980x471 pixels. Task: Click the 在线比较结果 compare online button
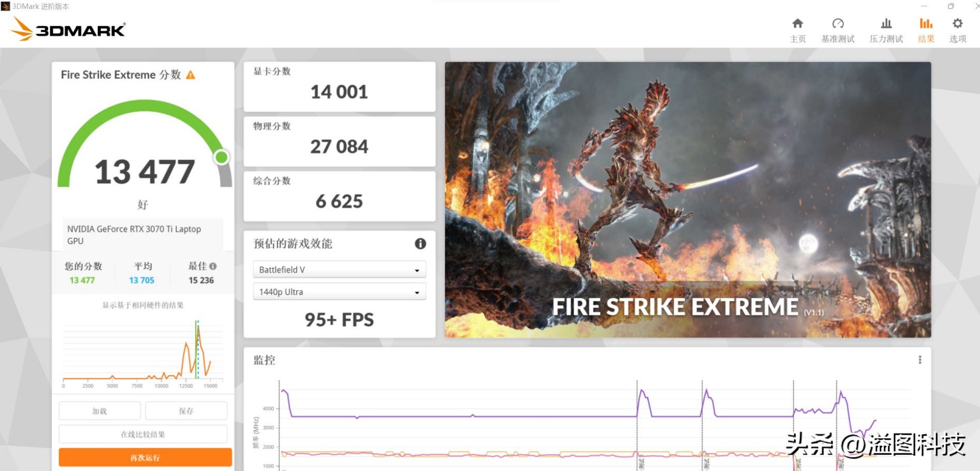pos(143,434)
